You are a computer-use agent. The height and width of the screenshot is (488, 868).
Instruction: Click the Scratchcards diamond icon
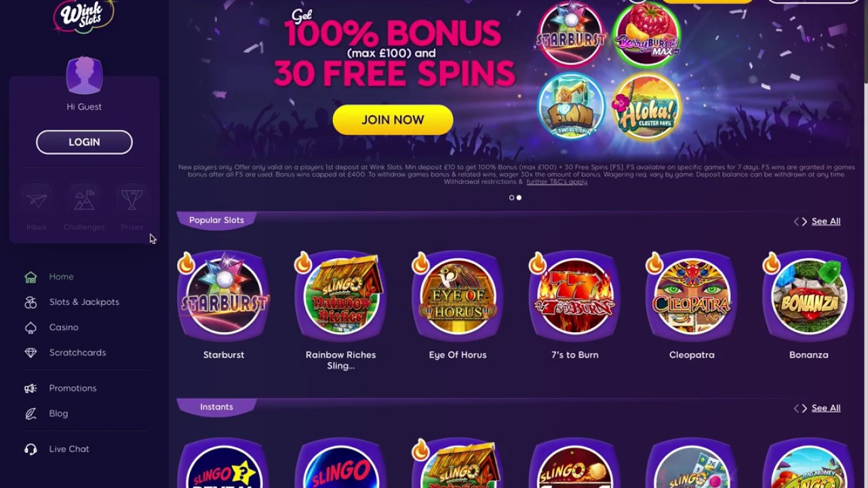[x=31, y=352]
